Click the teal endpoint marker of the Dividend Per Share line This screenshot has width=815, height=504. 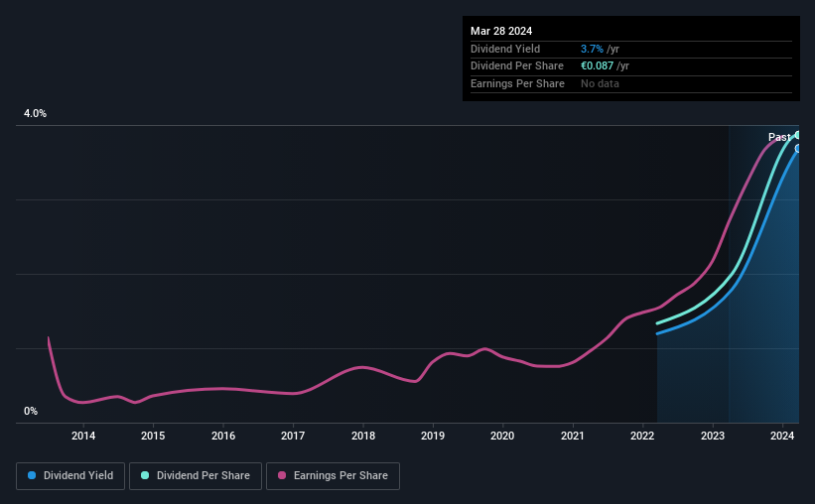[797, 135]
